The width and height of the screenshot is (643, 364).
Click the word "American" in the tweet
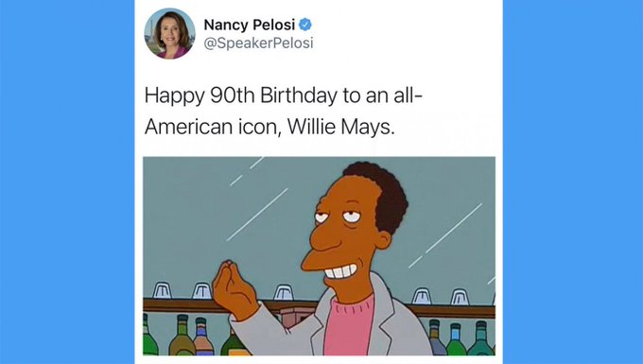point(189,127)
